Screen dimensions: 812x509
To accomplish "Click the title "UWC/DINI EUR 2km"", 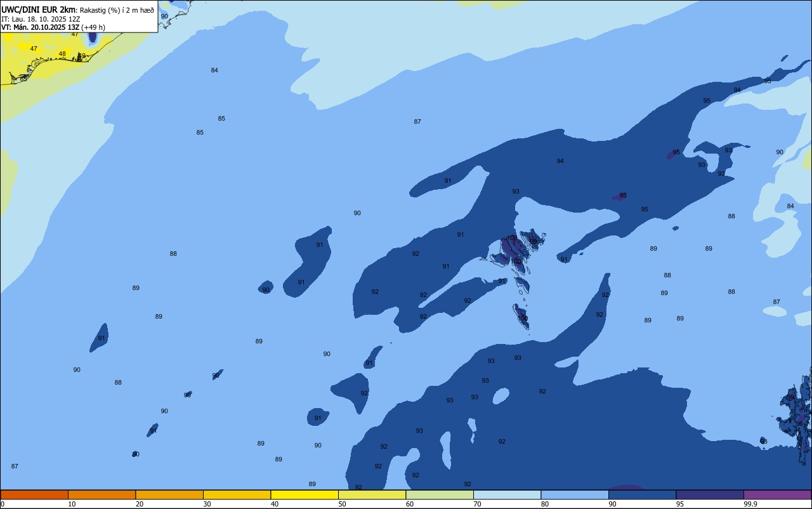I will click(39, 10).
